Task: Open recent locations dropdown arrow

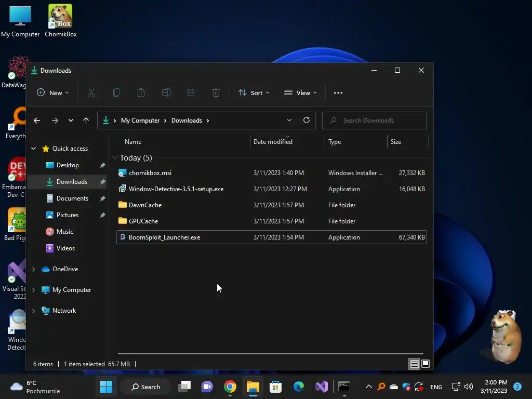Action: coord(71,121)
